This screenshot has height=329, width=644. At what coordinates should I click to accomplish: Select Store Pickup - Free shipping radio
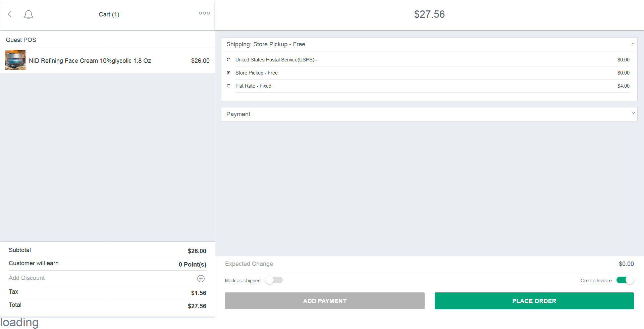[229, 73]
